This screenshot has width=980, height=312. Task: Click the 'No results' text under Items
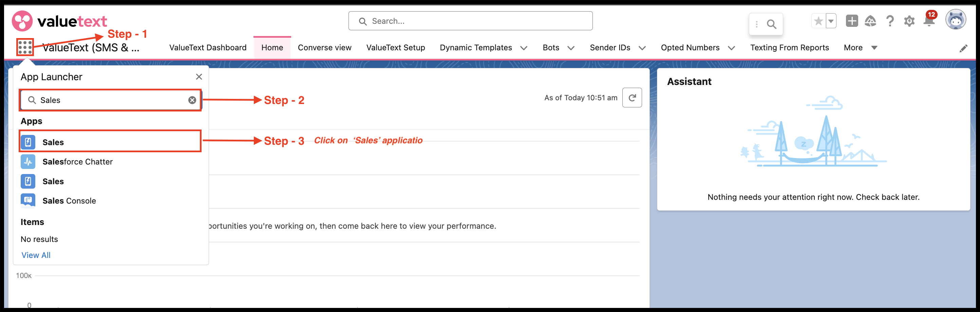click(x=39, y=239)
